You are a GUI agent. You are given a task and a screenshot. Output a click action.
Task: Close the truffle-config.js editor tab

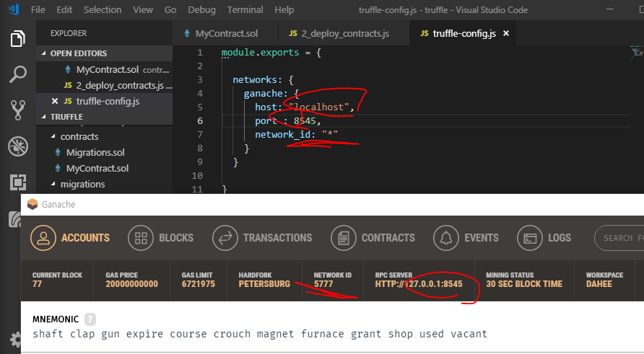(x=506, y=33)
